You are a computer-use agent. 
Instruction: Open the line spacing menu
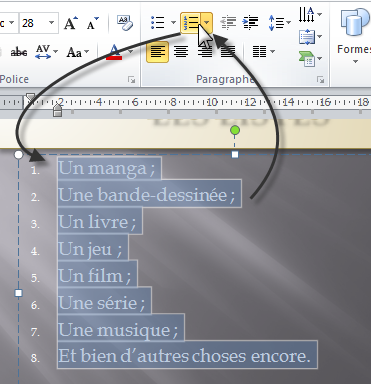point(279,23)
